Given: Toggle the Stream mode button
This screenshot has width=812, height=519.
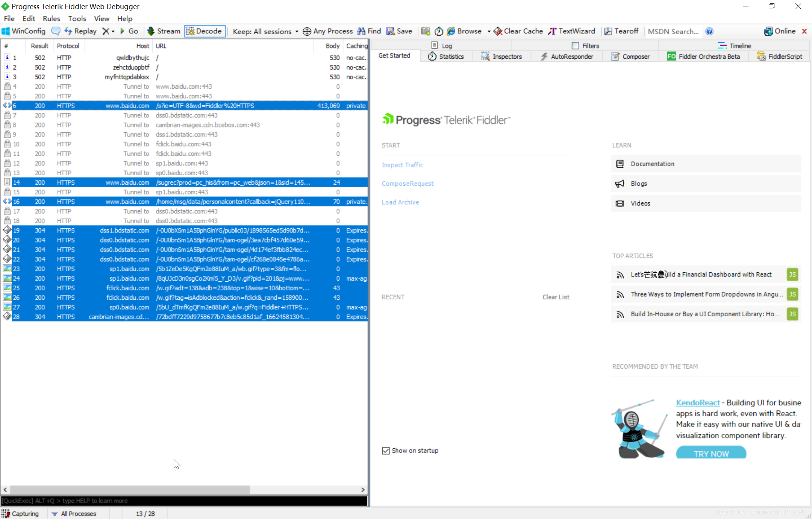Looking at the screenshot, I should click(164, 31).
